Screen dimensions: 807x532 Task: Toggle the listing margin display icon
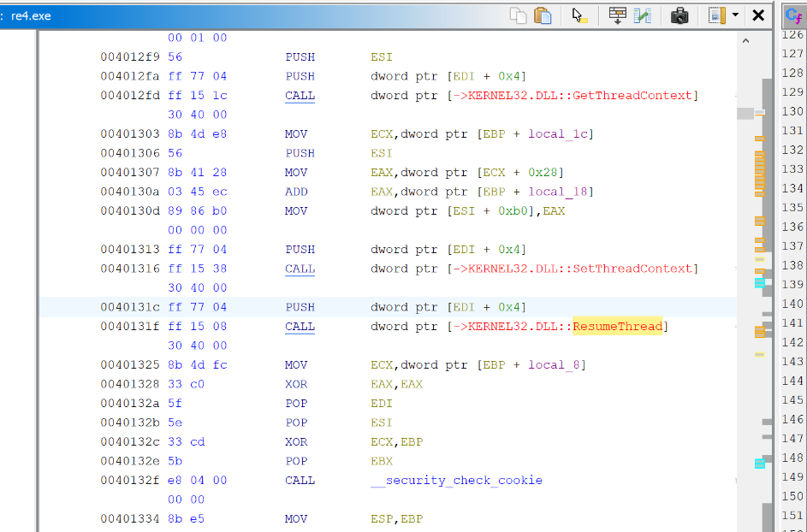coord(716,15)
